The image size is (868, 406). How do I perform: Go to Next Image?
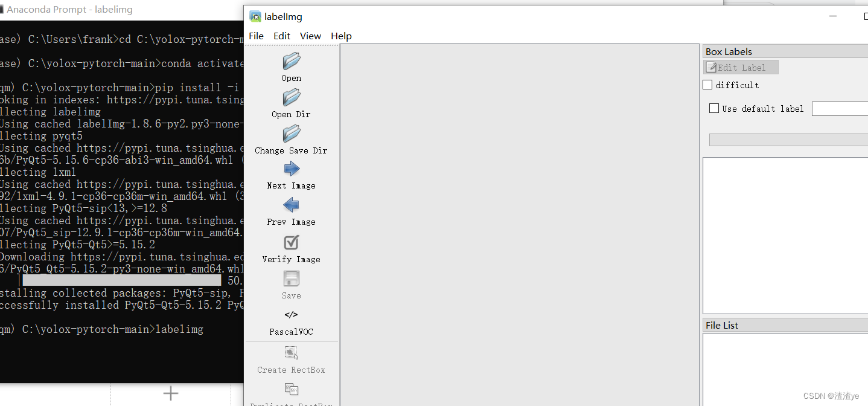pyautogui.click(x=292, y=169)
